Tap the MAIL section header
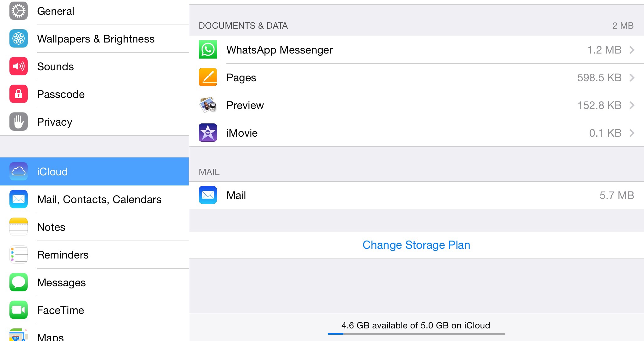Image resolution: width=644 pixels, height=341 pixels. click(209, 172)
